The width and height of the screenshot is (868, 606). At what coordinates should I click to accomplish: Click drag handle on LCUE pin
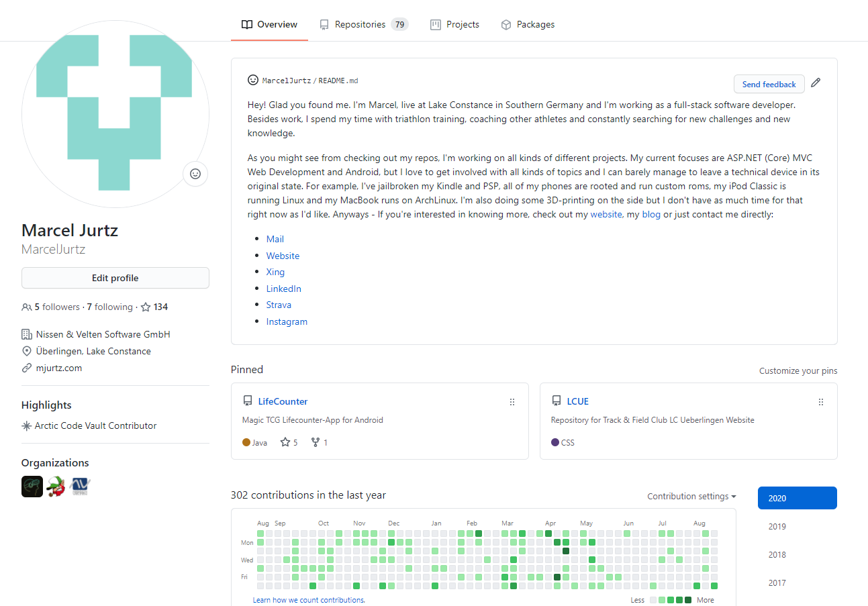coord(820,402)
